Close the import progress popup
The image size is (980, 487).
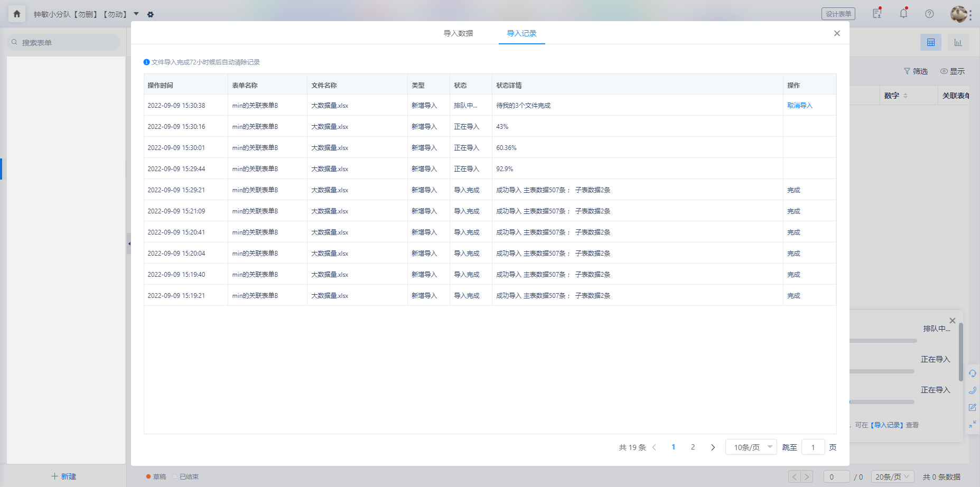click(953, 321)
